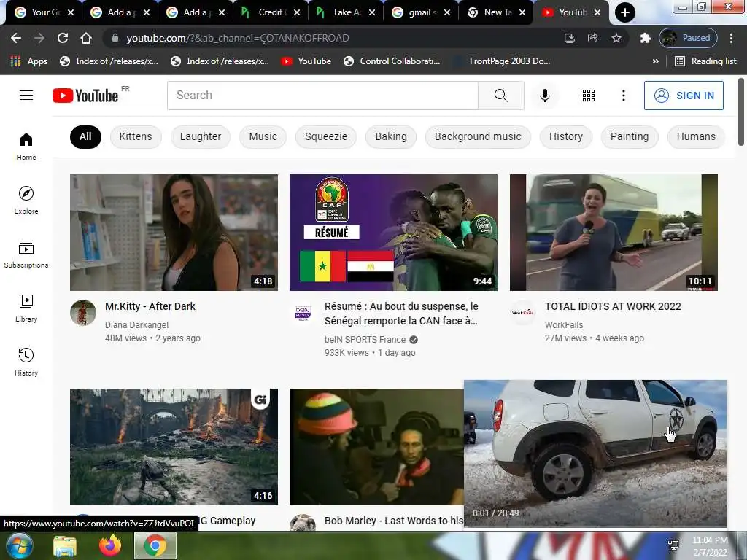The width and height of the screenshot is (747, 560).
Task: Select the 'Squeezie' filter chip
Action: pos(326,136)
